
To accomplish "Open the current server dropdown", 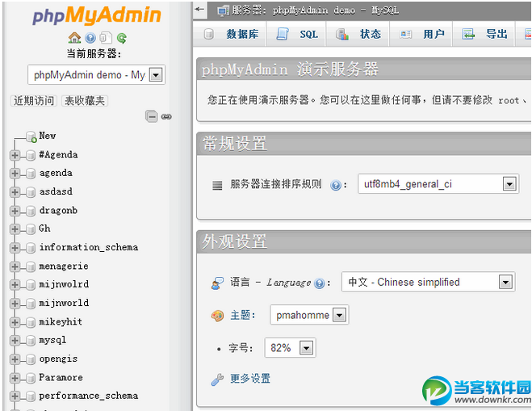I will (x=96, y=74).
